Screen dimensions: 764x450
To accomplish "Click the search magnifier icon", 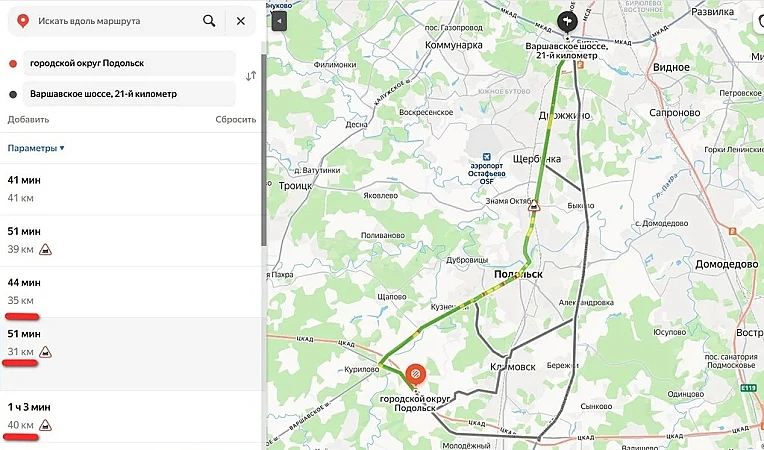I will [x=208, y=20].
